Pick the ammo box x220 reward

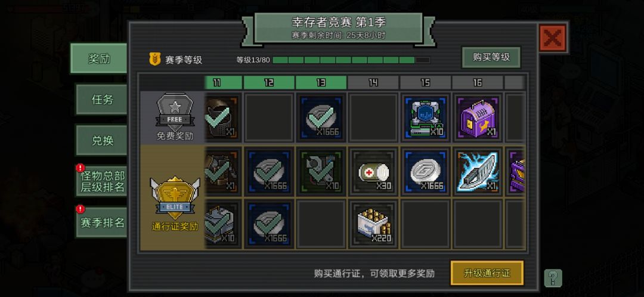[x=373, y=224]
